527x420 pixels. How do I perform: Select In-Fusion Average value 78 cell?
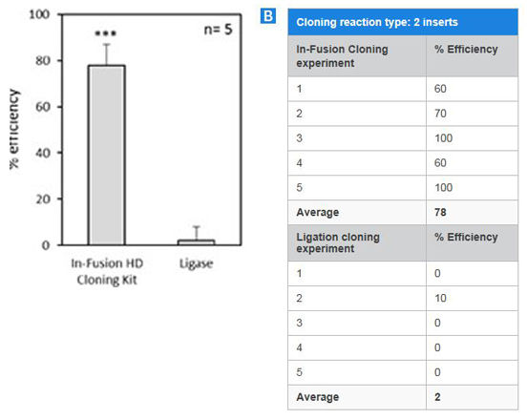(473, 212)
